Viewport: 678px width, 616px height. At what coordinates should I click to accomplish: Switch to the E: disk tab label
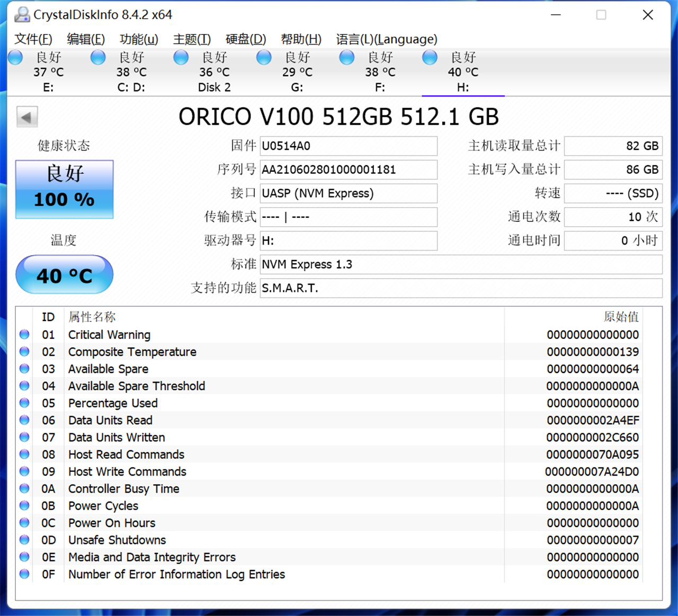point(48,87)
